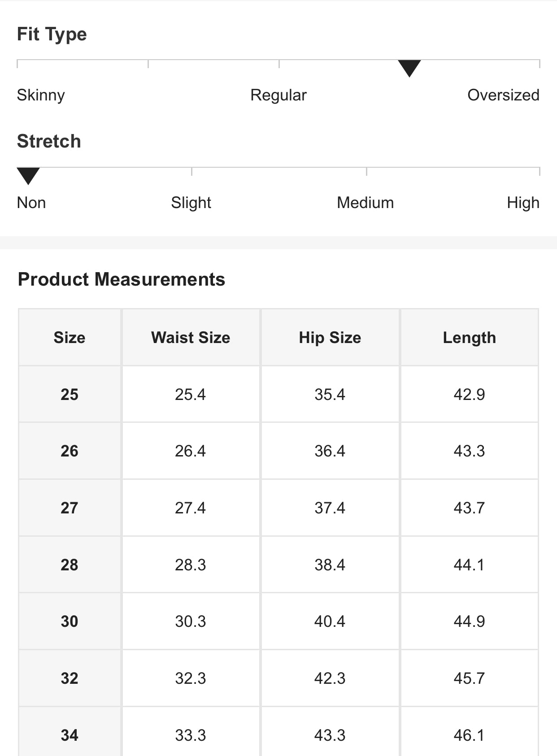This screenshot has width=557, height=756.
Task: Click the Slight stretch label
Action: (x=191, y=203)
